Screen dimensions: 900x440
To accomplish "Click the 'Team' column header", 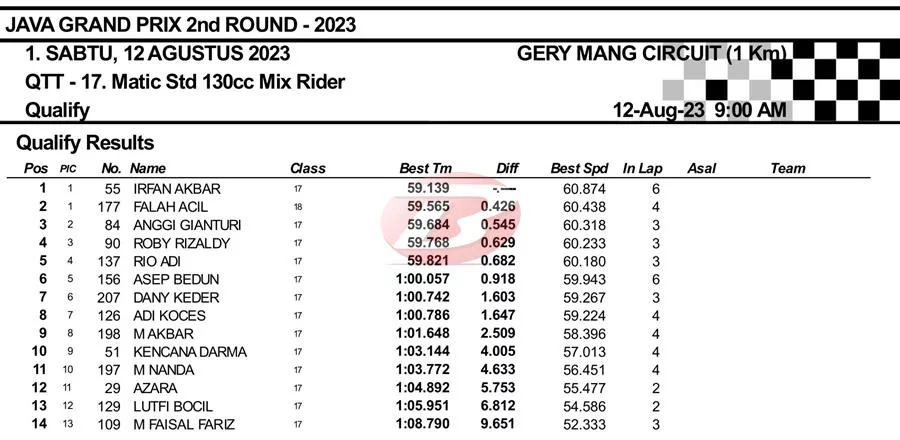I will click(787, 169).
